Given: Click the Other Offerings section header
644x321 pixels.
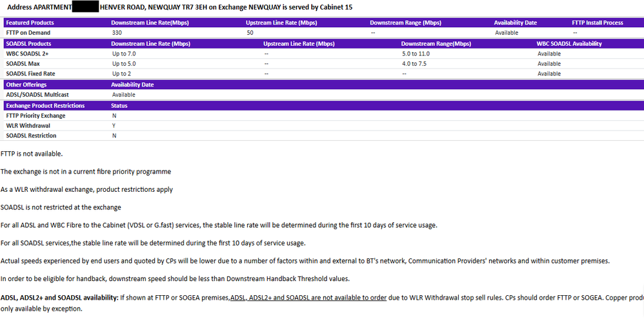Looking at the screenshot, I should [x=26, y=85].
